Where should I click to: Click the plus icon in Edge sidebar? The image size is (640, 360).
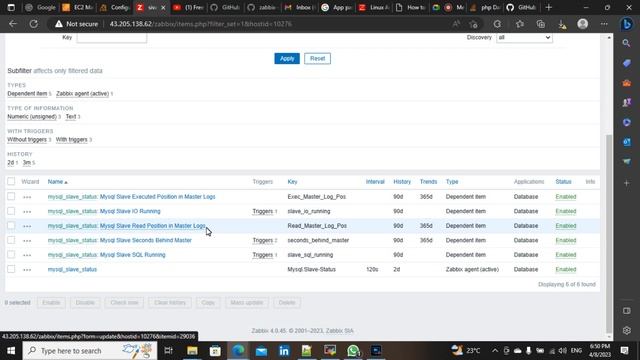click(627, 183)
